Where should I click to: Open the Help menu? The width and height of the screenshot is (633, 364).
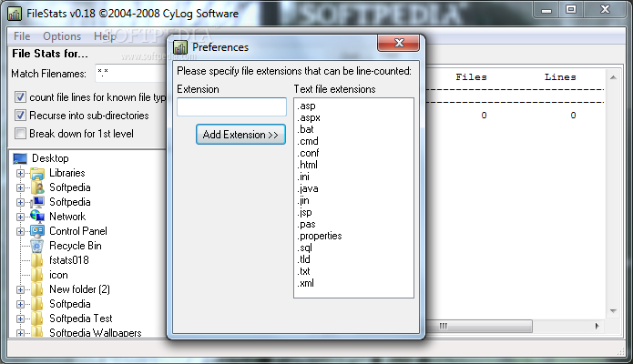click(105, 36)
